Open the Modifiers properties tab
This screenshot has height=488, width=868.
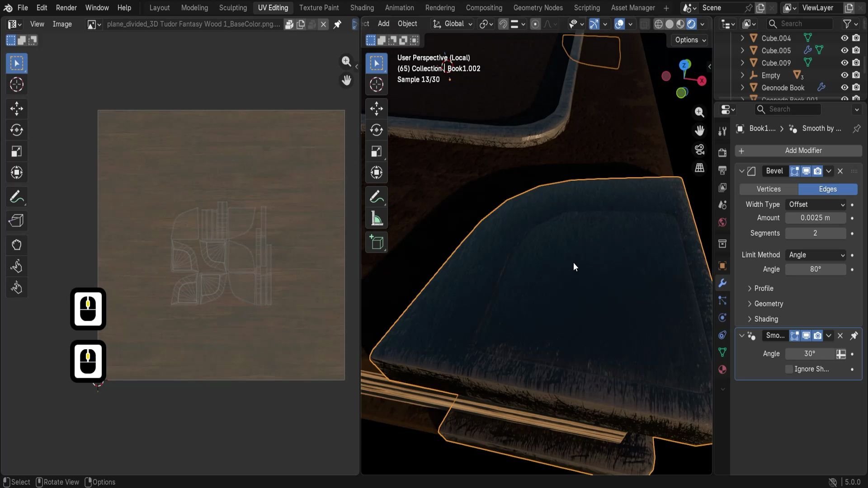[x=722, y=283]
